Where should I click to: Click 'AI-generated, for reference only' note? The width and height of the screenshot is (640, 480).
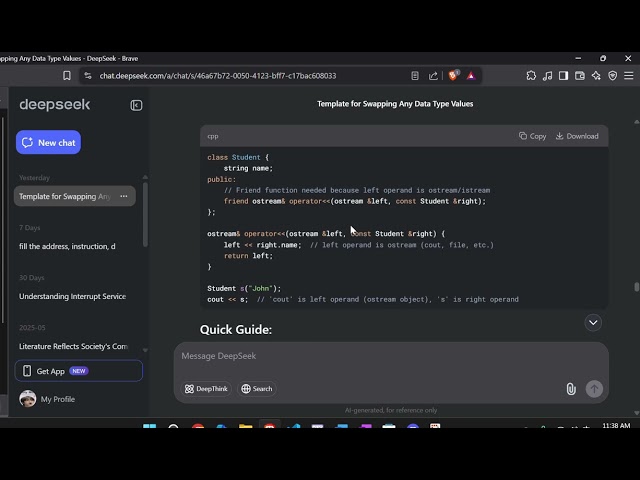point(391,410)
